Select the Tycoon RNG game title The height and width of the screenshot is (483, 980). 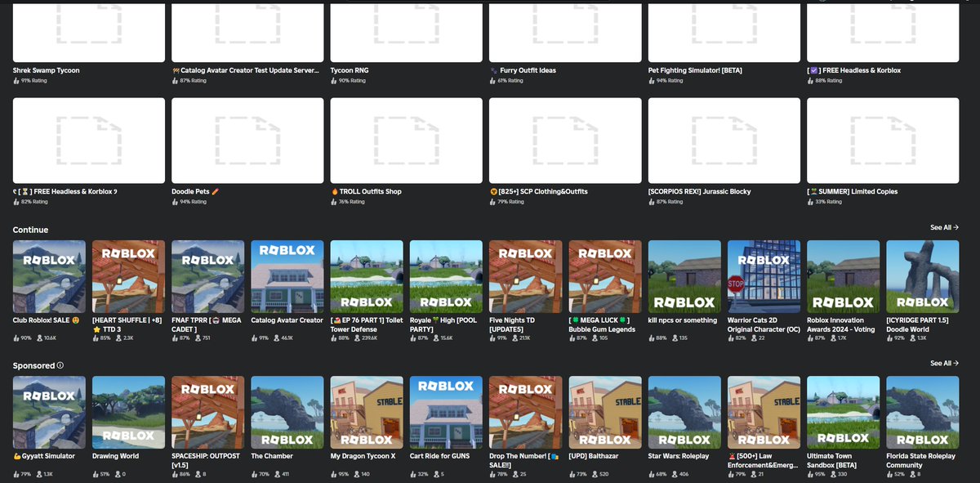click(350, 70)
